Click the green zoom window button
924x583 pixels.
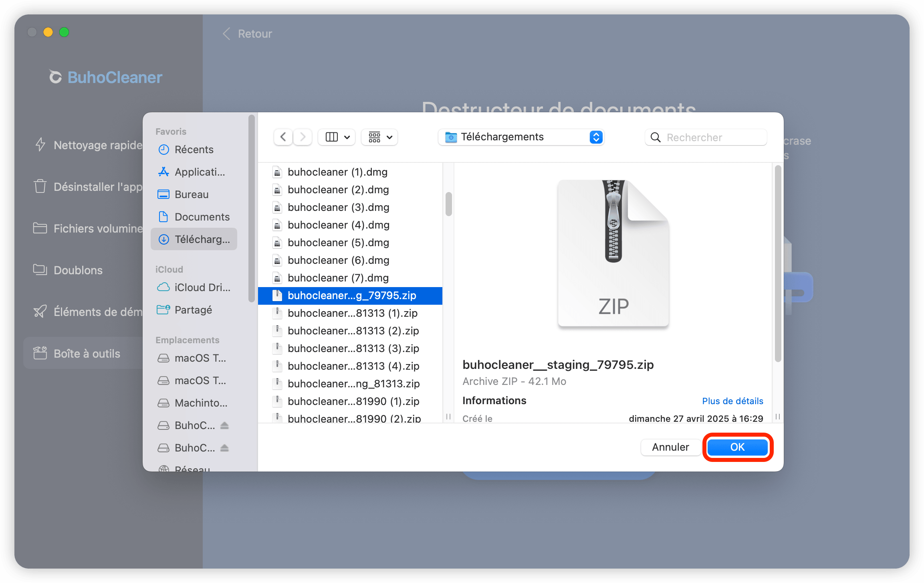click(64, 32)
